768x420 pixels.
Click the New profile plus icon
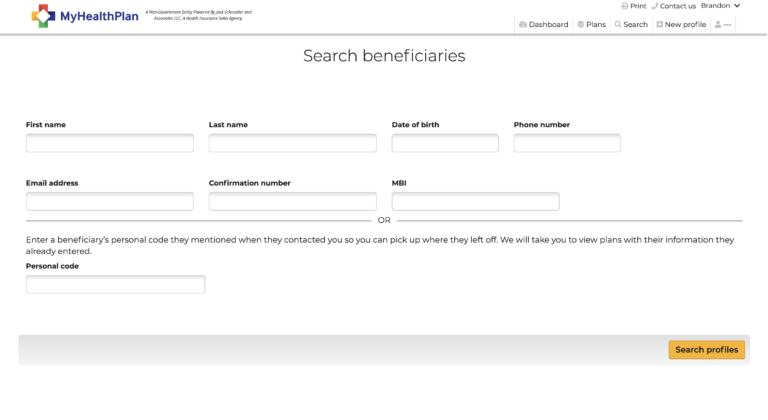[659, 25]
